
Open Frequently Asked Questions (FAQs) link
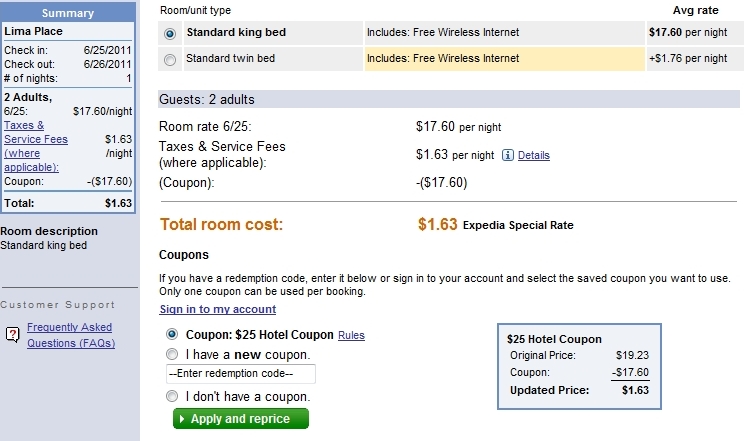71,335
